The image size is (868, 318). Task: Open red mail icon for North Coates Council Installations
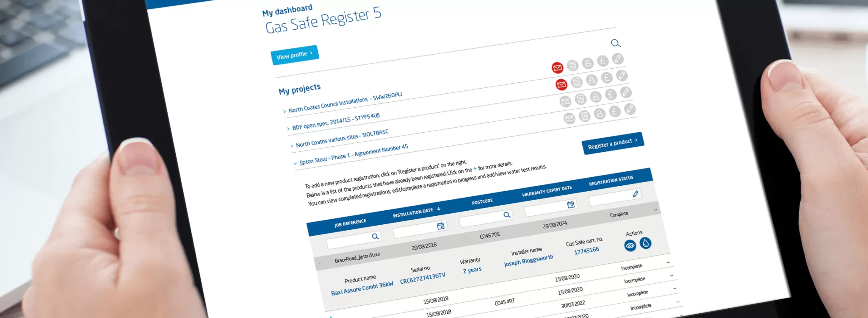pyautogui.click(x=557, y=67)
